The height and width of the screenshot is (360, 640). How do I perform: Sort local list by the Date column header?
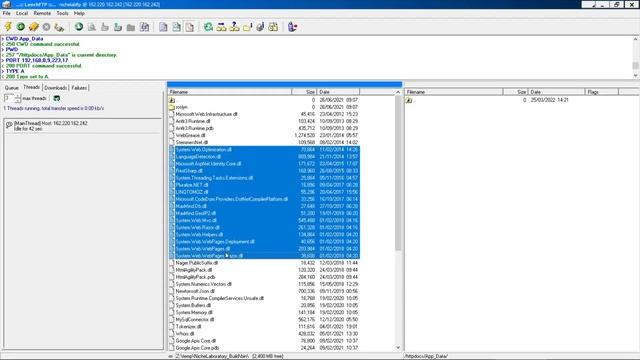click(338, 92)
